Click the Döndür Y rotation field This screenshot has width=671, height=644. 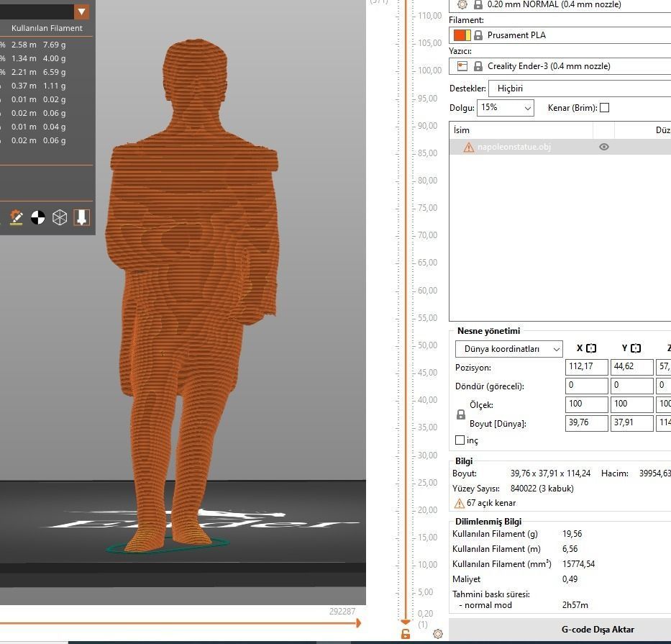[x=631, y=386]
